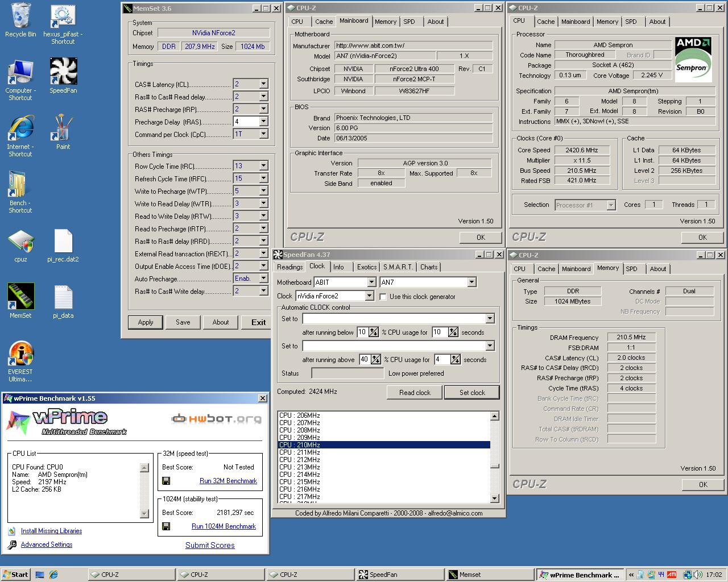Click Start button on taskbar
This screenshot has width=728, height=582.
click(x=15, y=575)
